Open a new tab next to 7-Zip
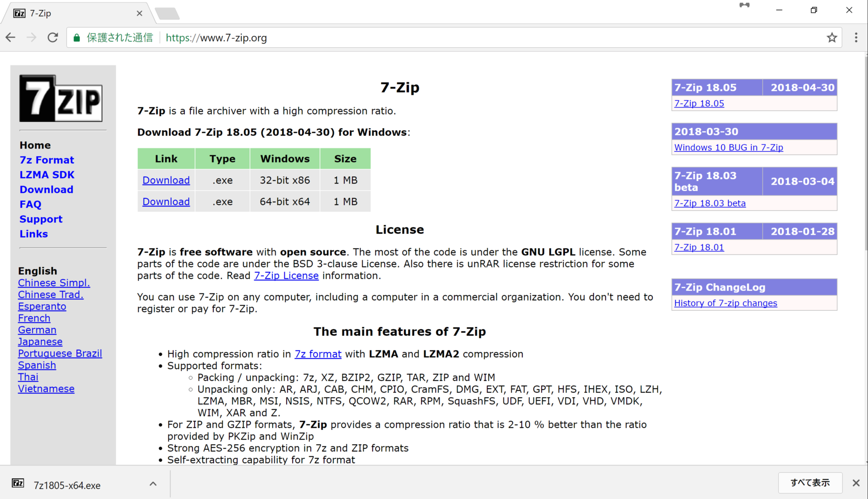868x499 pixels. click(167, 14)
